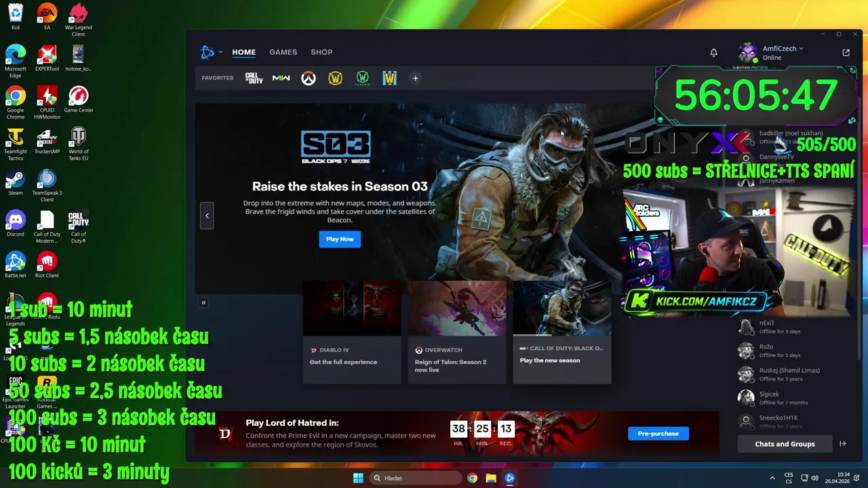Add a game to favorites with plus icon

(416, 79)
